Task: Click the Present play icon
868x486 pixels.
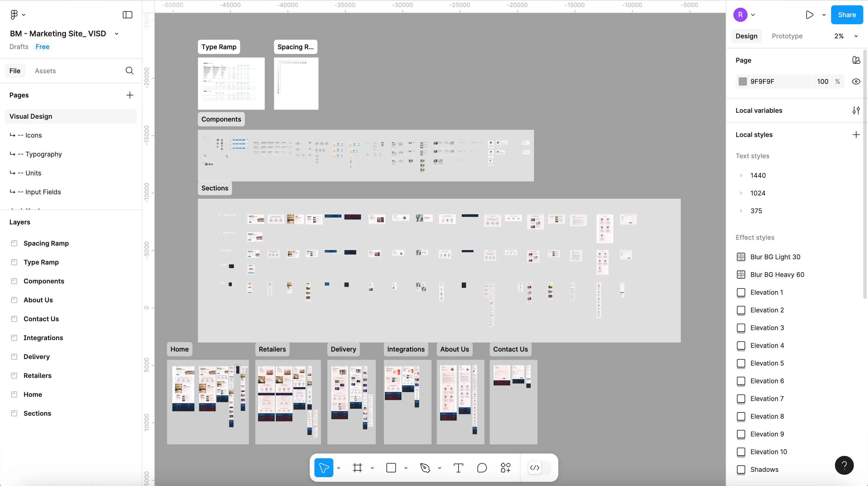Action: (809, 15)
